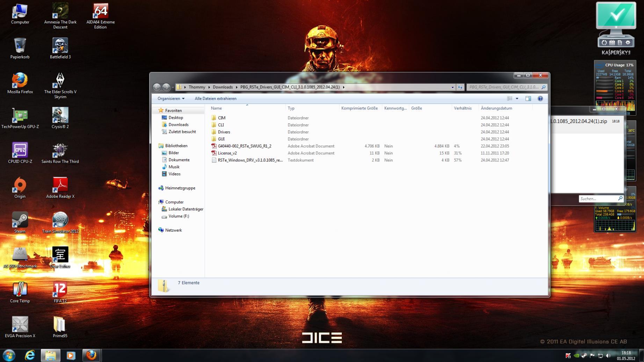The image size is (644, 362).
Task: Expand the address bar history dropdown
Action: (453, 87)
